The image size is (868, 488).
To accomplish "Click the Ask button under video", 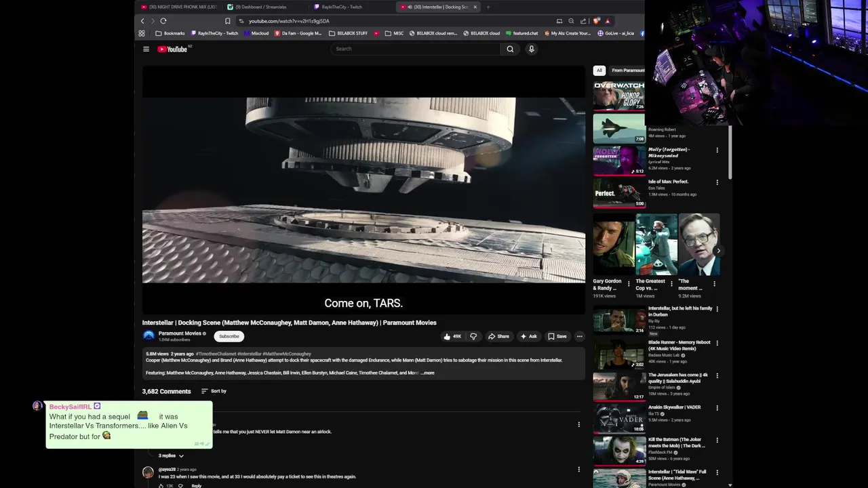I will pyautogui.click(x=528, y=336).
